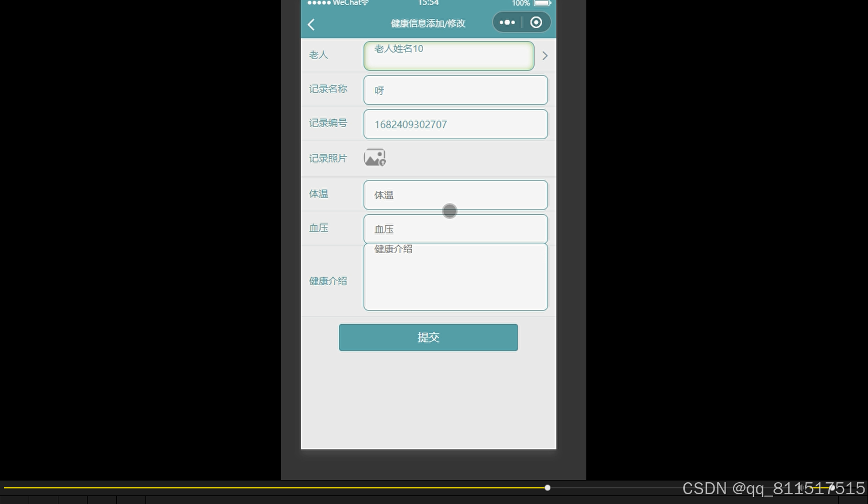Click the page title 健康信息添加/修改
The image size is (868, 504).
pyautogui.click(x=428, y=23)
